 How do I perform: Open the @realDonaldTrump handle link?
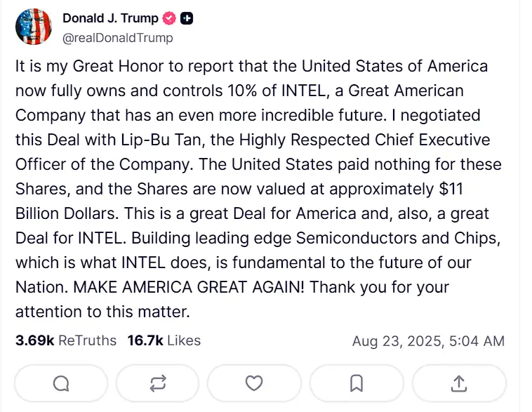point(118,38)
